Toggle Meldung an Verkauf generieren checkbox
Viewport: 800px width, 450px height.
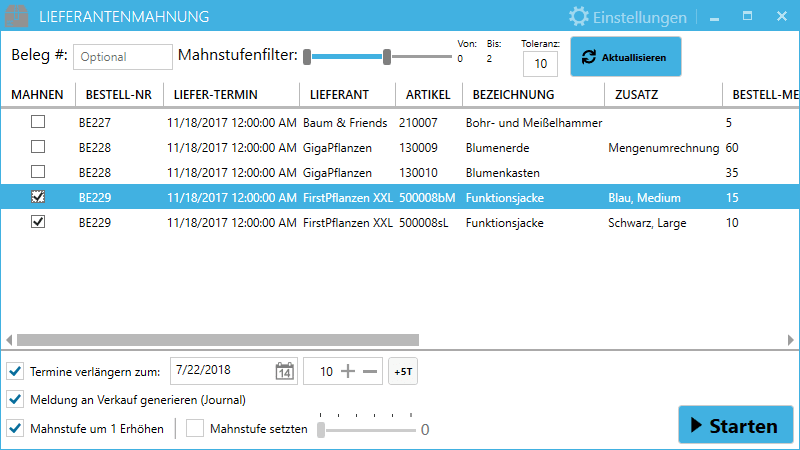click(15, 400)
